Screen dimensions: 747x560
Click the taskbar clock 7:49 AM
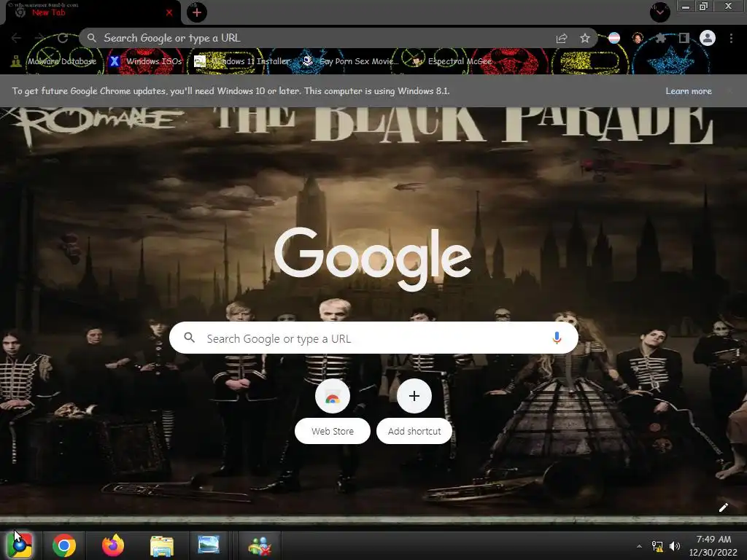pos(713,540)
